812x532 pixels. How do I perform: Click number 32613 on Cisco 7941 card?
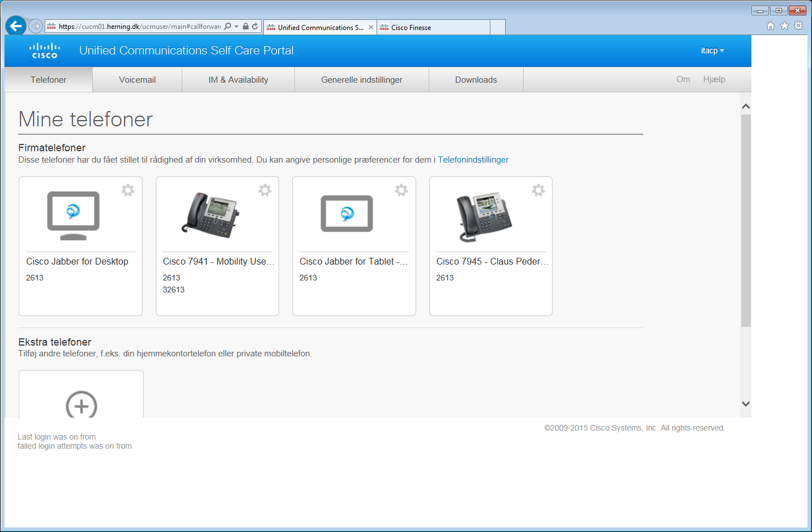[x=174, y=290]
